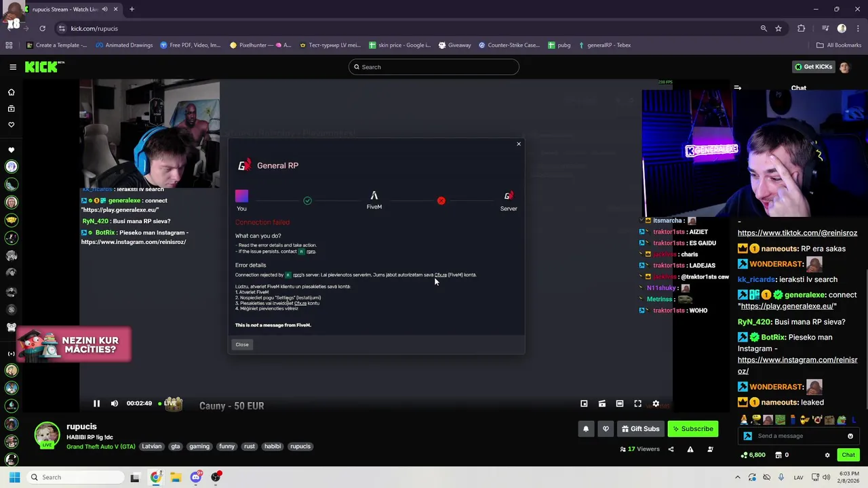Open Animated Drawings bookmark

click(x=124, y=45)
